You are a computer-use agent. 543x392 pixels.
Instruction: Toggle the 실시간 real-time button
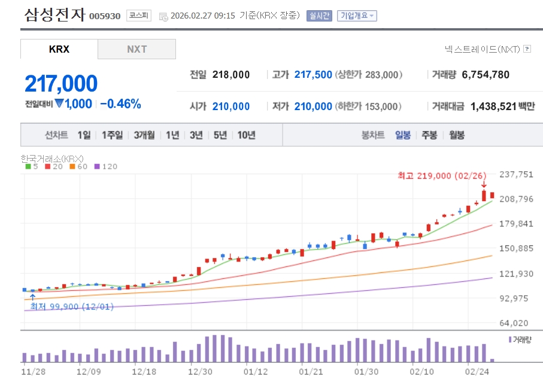click(319, 16)
